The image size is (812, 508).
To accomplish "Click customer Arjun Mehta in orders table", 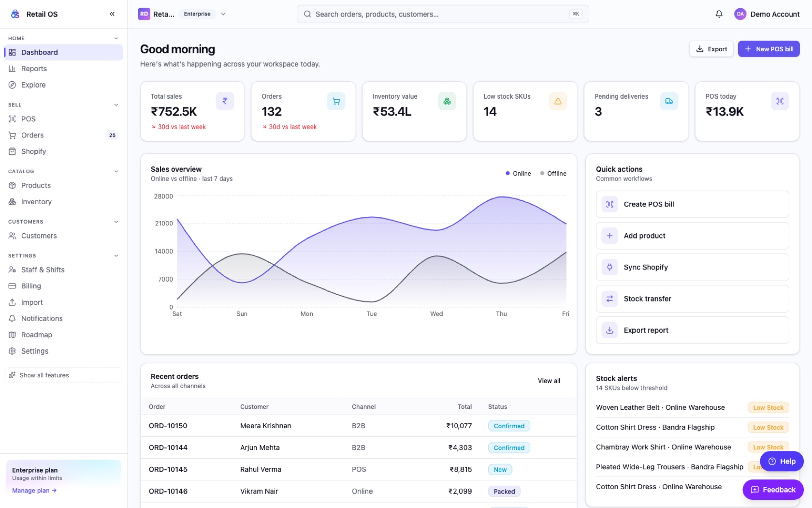I will tap(260, 448).
